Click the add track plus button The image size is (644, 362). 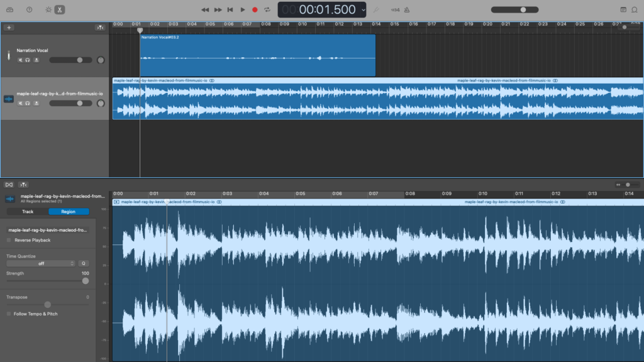pos(9,27)
